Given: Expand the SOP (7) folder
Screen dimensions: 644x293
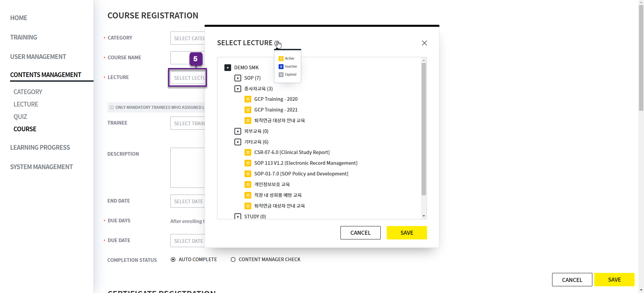Looking at the screenshot, I should coord(238,78).
